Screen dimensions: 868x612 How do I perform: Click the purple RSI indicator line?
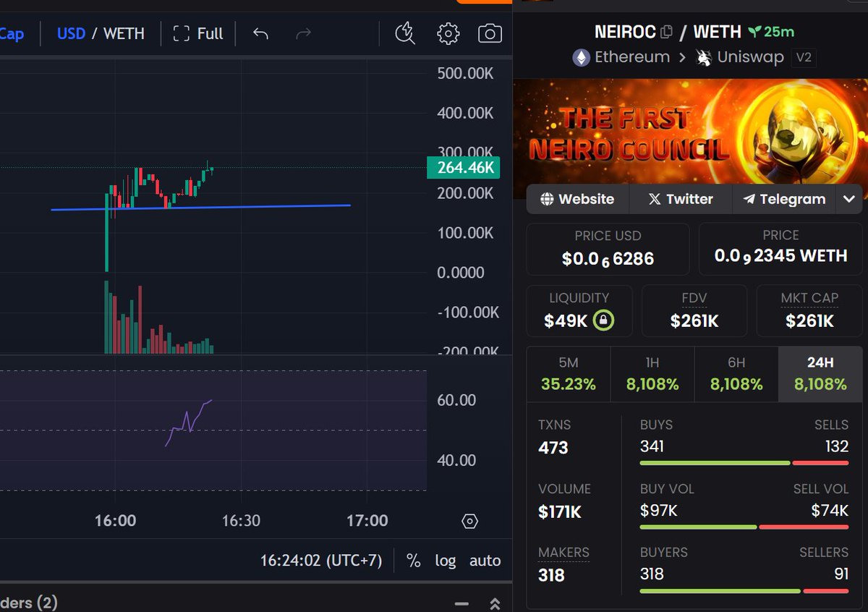(189, 422)
